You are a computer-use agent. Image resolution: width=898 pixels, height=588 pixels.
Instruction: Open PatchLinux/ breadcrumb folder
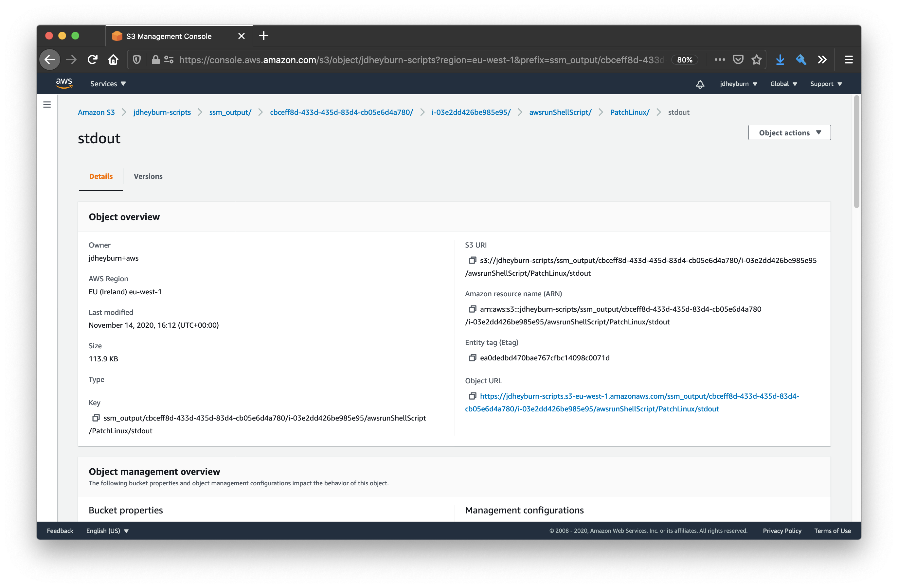click(629, 112)
